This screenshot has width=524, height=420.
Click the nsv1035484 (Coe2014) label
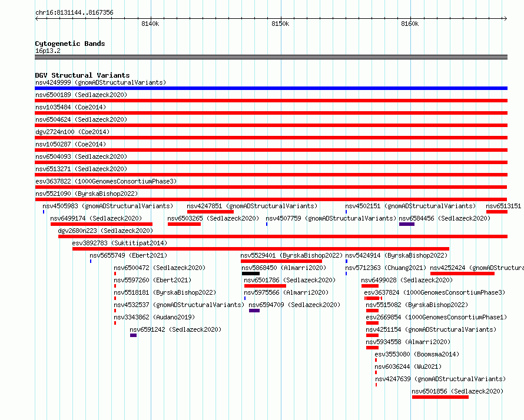[x=71, y=107]
